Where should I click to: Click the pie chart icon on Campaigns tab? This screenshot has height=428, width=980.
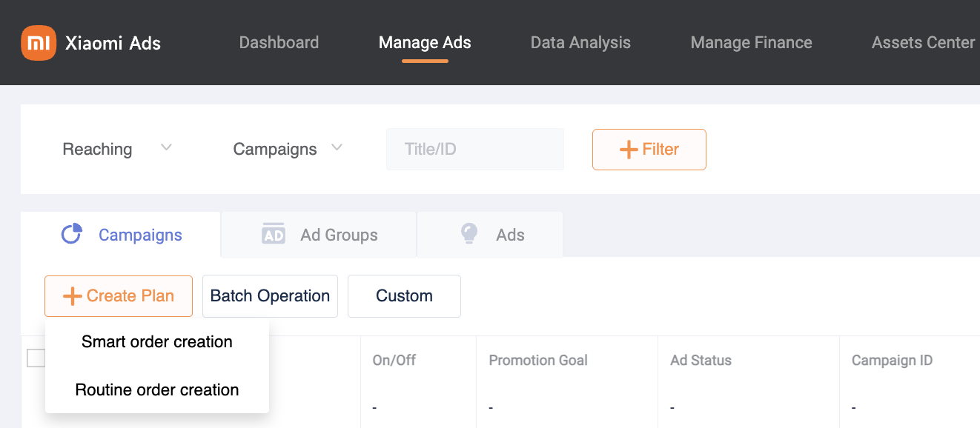point(72,235)
